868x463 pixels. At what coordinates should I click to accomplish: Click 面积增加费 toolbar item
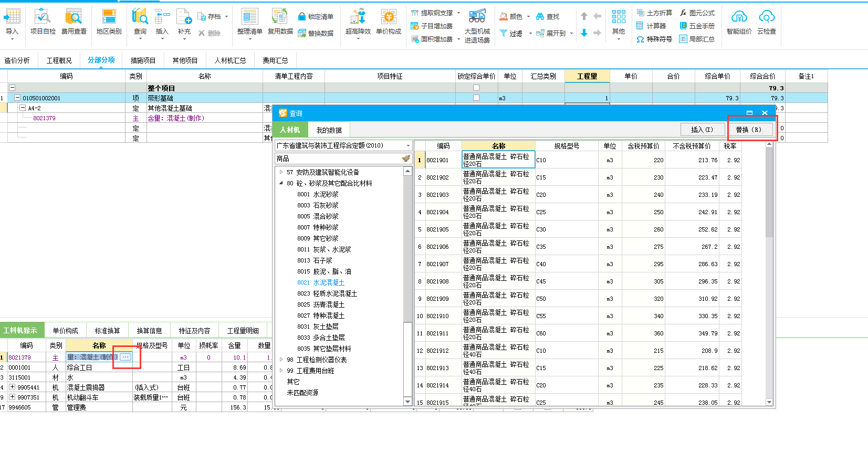432,39
